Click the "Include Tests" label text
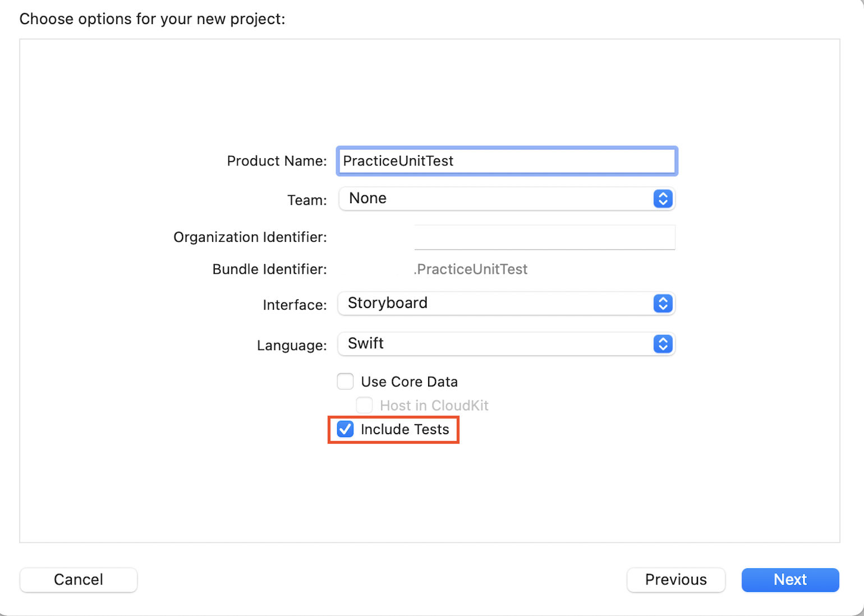Image resolution: width=864 pixels, height=616 pixels. [x=405, y=429]
